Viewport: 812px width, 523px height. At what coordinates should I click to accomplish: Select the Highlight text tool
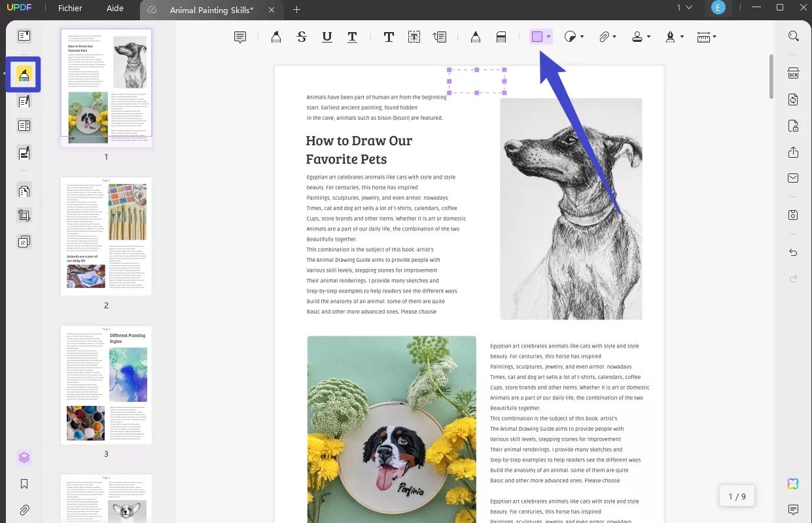coord(276,37)
